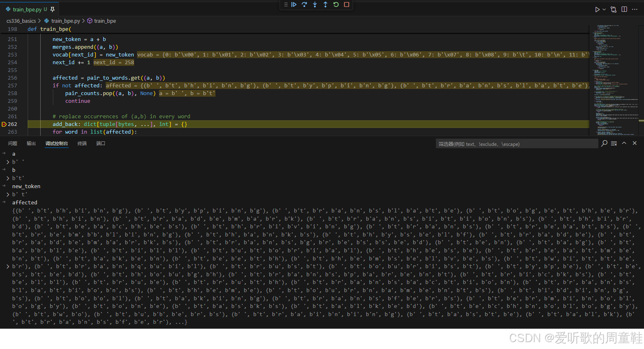The width and height of the screenshot is (644, 349).
Task: Click pair_counts.pop call on line 258
Action: [x=110, y=93]
